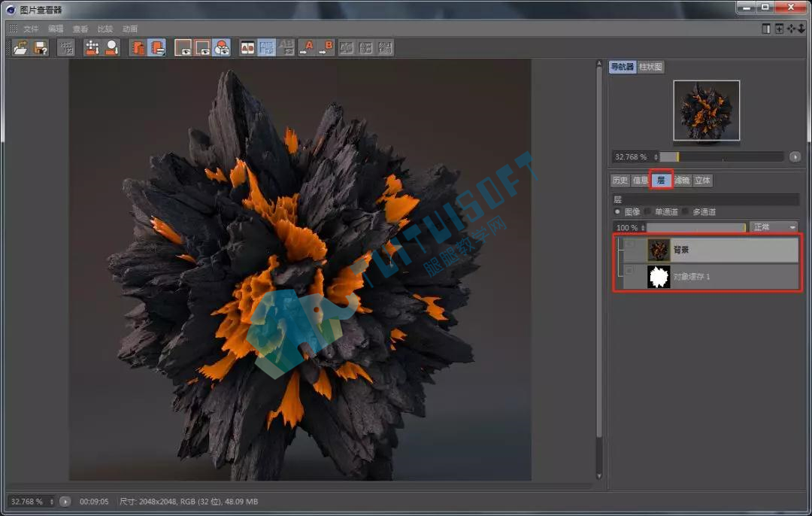Screen dimensions: 812x516
Task: Switch to the 历史 tab
Action: click(620, 181)
